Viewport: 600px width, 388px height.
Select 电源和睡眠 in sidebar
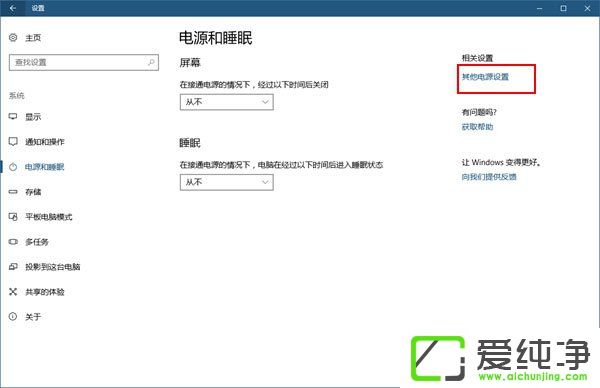(45, 167)
